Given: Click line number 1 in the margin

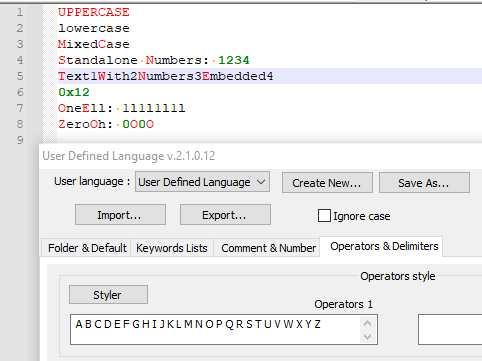Looking at the screenshot, I should [20, 12].
